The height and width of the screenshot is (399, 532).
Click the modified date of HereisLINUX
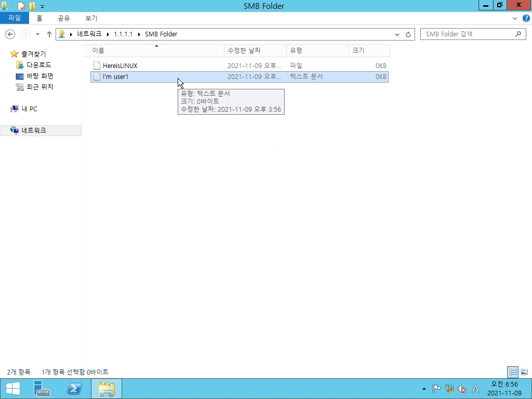point(254,66)
